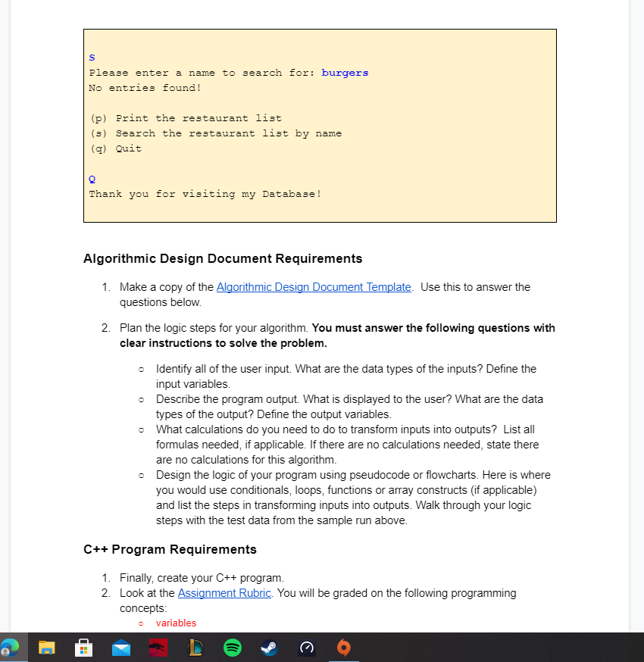Screen dimensions: 644x662
Task: Select the blue burgers search text
Action: (345, 72)
